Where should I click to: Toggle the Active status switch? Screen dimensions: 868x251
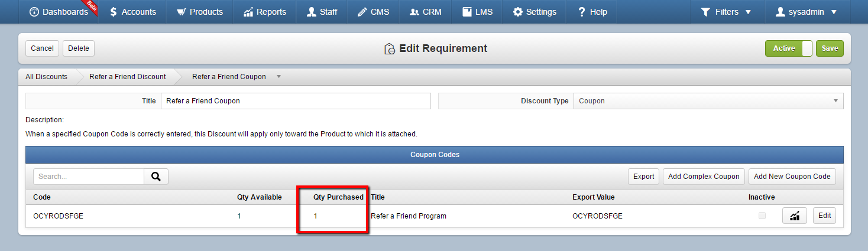[789, 48]
